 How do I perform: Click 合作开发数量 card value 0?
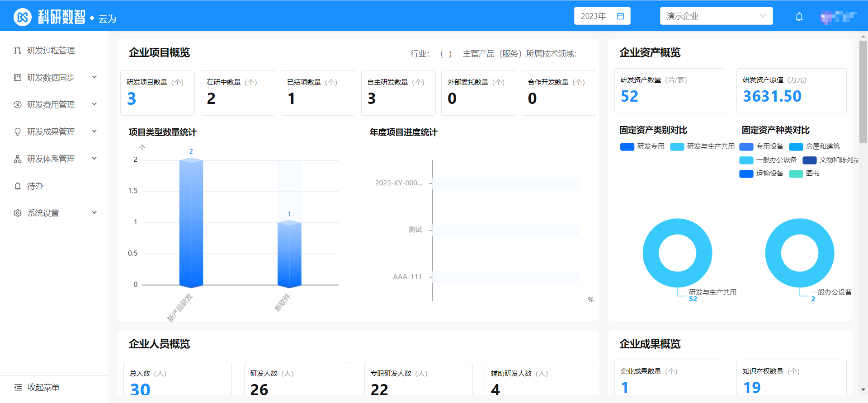[x=533, y=98]
